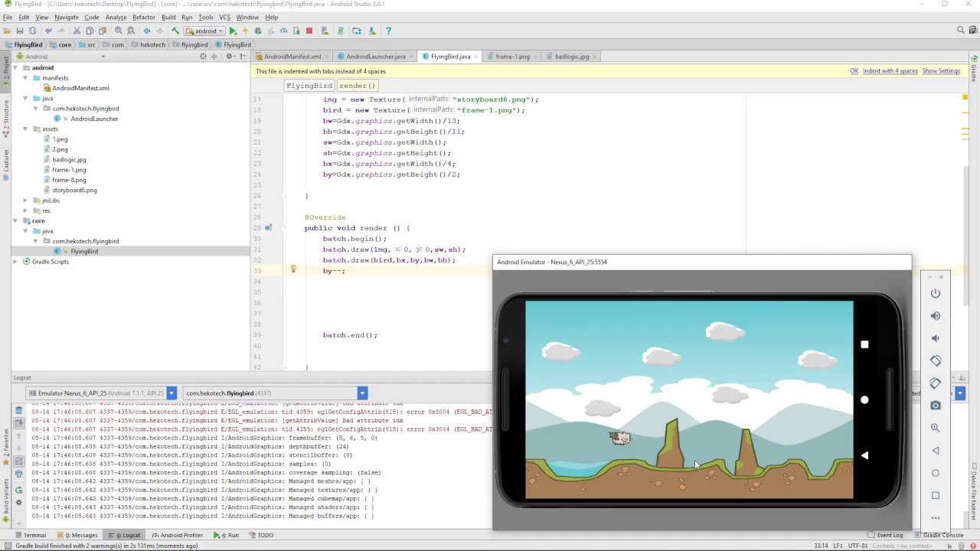Click the emulator sidebar Back triangle

click(x=936, y=451)
